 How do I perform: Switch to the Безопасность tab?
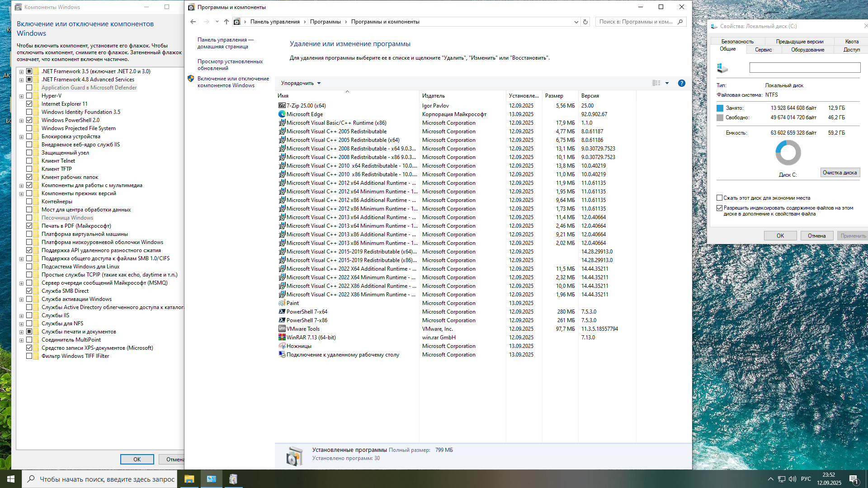737,42
